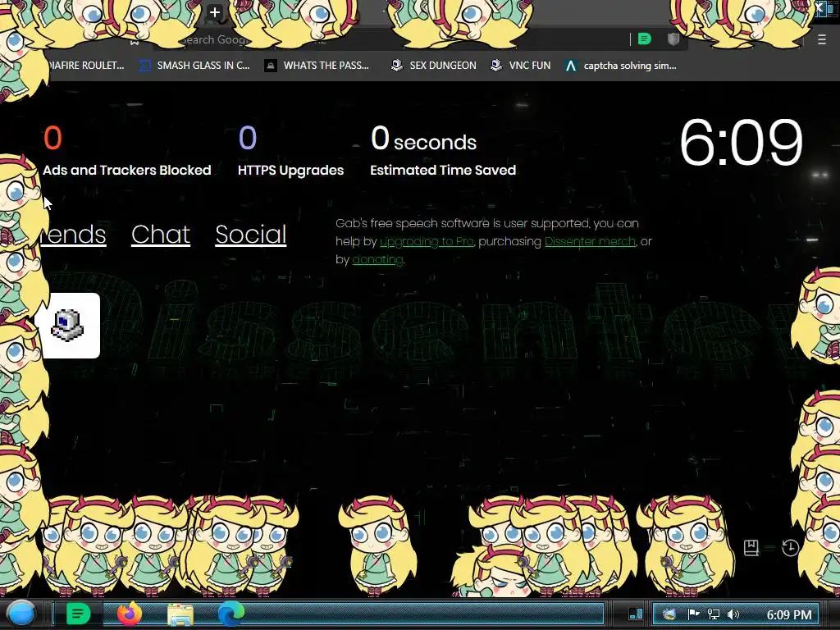This screenshot has height=630, width=840.
Task: Open File Explorer from the taskbar
Action: pos(180,614)
